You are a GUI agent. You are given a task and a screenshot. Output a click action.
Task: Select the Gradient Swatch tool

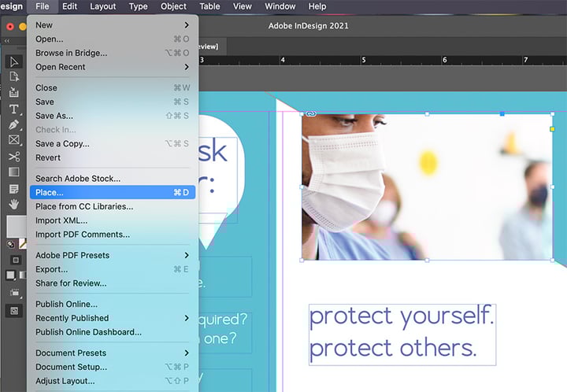14,172
